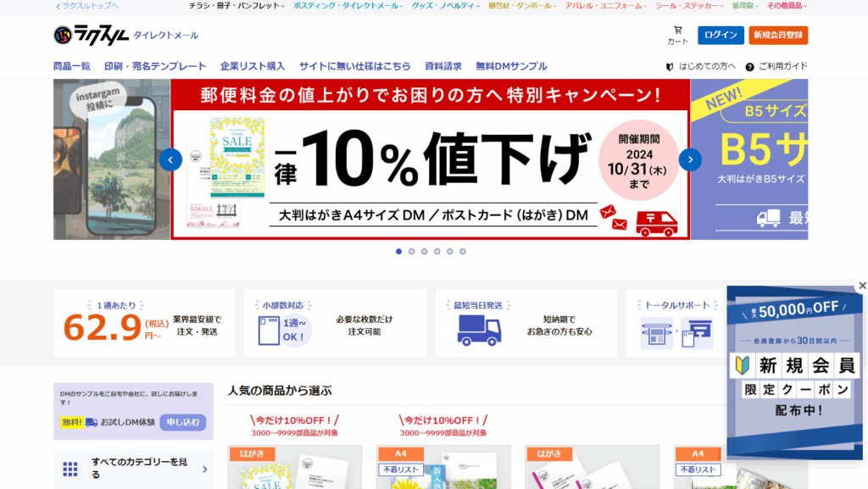Select the third carousel pagination dot
The height and width of the screenshot is (489, 868).
[425, 251]
